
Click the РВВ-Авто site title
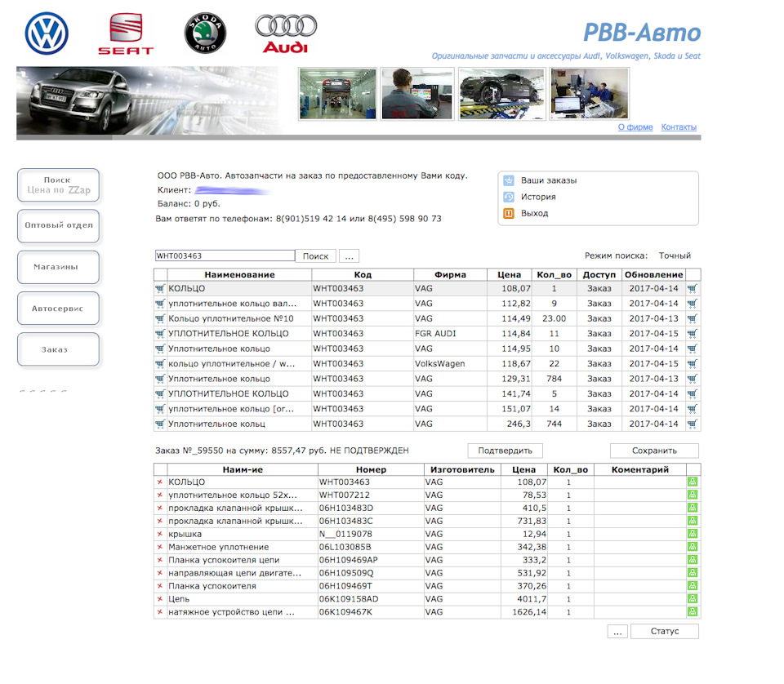click(642, 33)
